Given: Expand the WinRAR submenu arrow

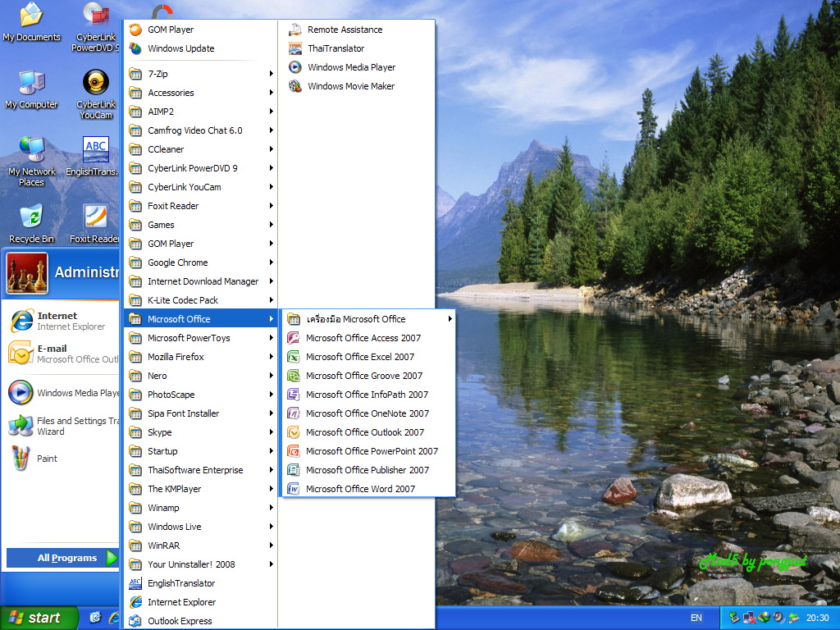Looking at the screenshot, I should [x=271, y=546].
